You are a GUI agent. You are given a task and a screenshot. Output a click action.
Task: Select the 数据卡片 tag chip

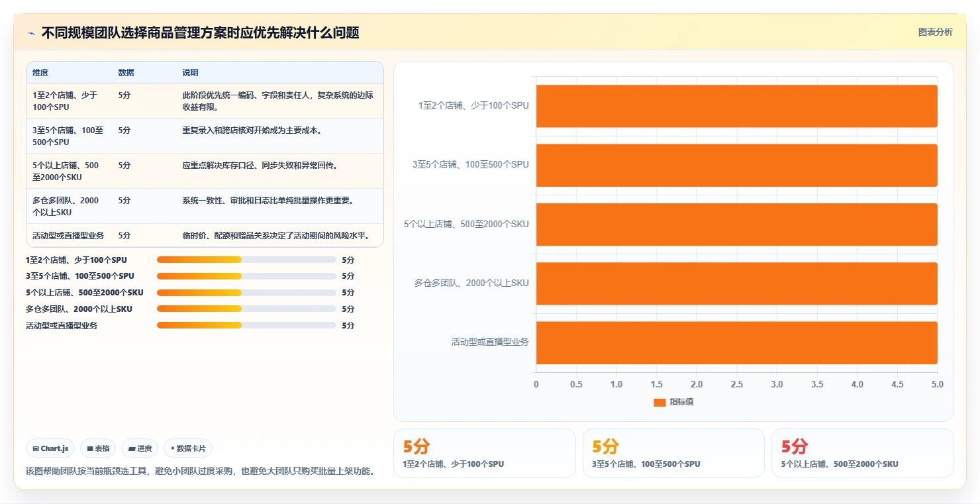[x=188, y=448]
